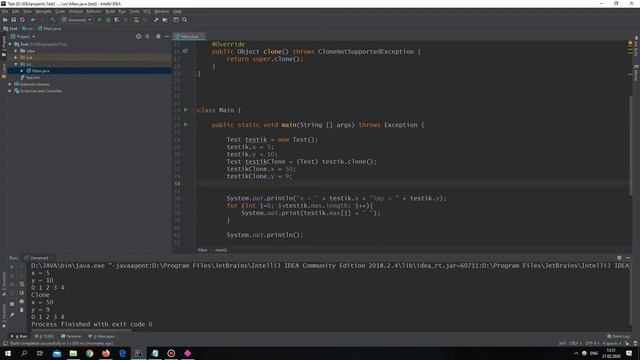Screen dimensions: 640x360
Task: Click the clear all trash icon in Run panel
Action: 22,310
